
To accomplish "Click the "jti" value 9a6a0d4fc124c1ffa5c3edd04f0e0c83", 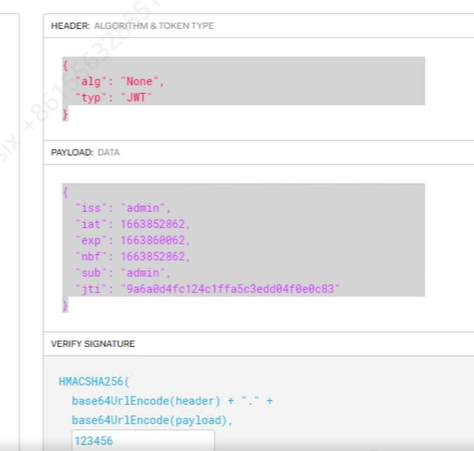I will [230, 289].
